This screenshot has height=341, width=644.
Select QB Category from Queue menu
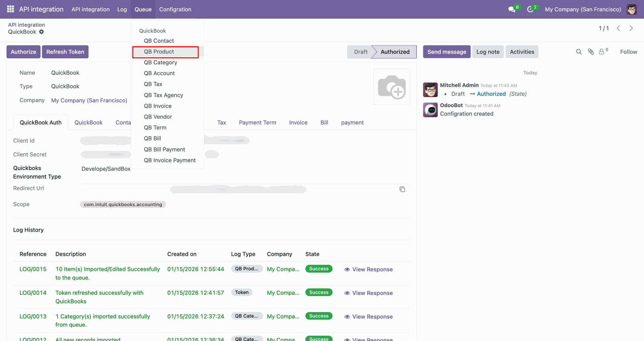167,62
